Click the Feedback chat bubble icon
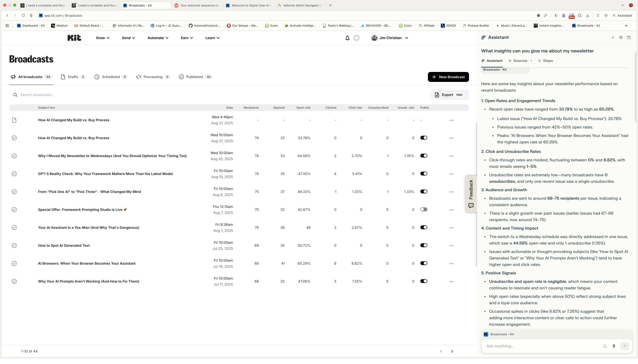The width and height of the screenshot is (638, 364). tap(471, 205)
